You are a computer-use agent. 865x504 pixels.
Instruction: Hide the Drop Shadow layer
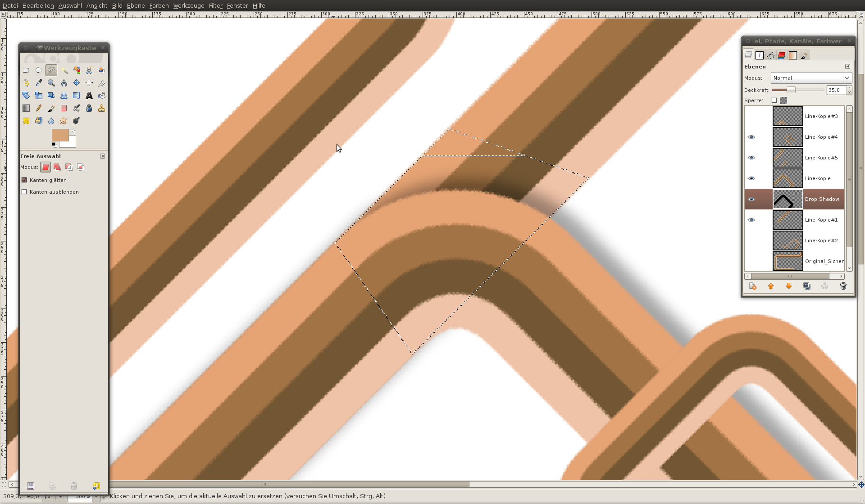[x=751, y=199]
